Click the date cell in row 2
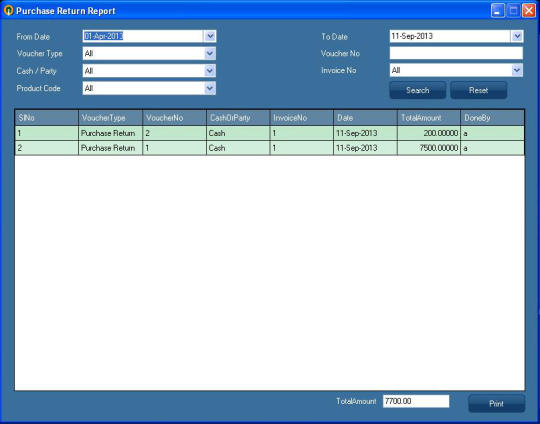This screenshot has width=540, height=424. click(x=365, y=148)
